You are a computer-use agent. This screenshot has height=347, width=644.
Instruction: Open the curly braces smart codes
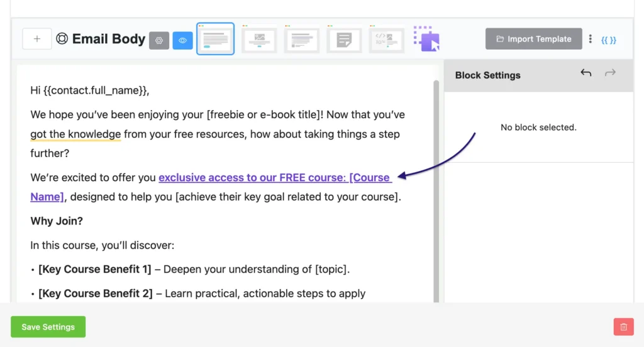pos(609,40)
